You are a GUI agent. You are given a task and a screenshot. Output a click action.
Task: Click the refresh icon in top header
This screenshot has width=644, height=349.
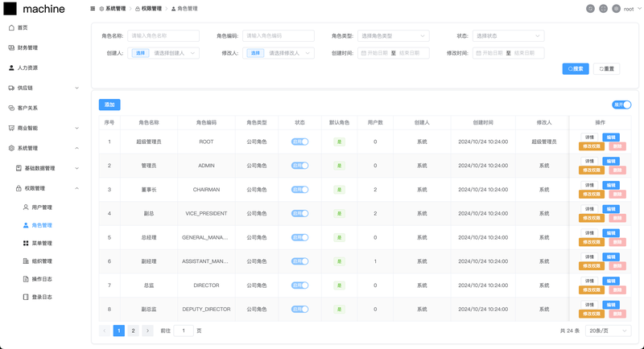(x=590, y=9)
